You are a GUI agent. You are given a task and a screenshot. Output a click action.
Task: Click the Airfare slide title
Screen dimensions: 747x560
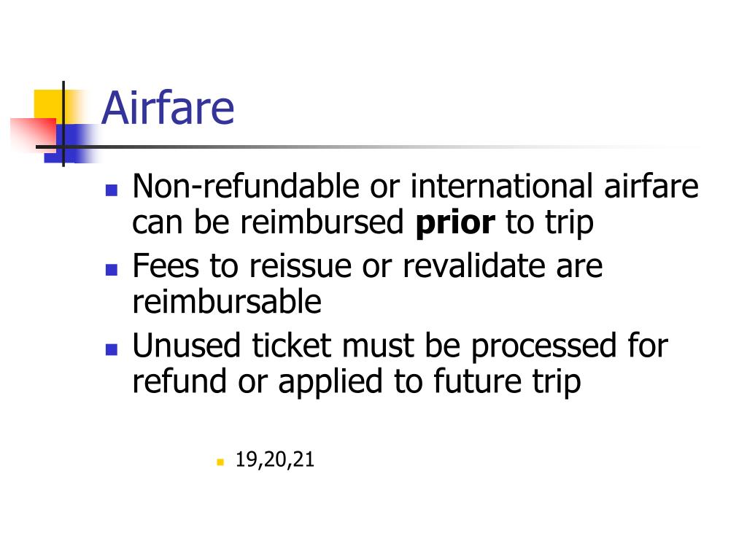168,108
